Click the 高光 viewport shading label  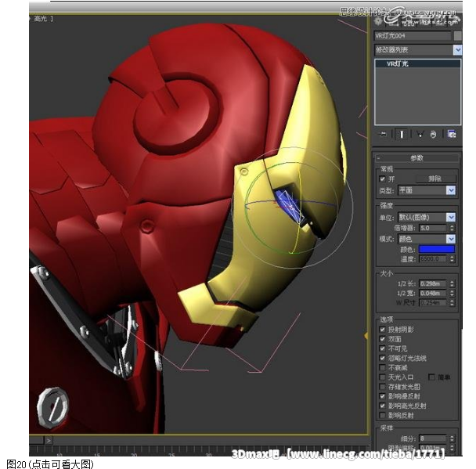pyautogui.click(x=41, y=19)
